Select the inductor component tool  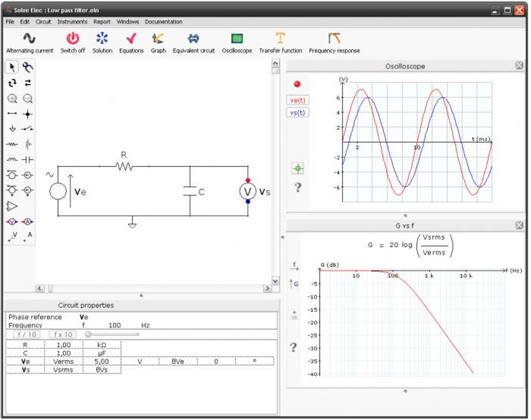coord(12,159)
